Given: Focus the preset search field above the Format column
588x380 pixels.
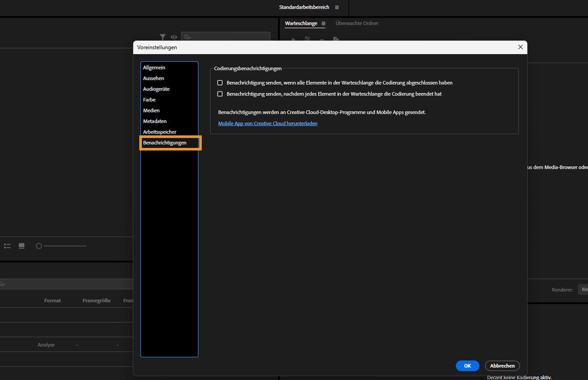Looking at the screenshot, I should 67,284.
